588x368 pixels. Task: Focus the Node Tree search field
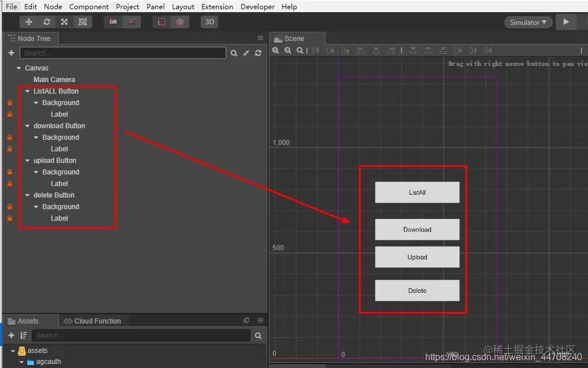(x=123, y=53)
